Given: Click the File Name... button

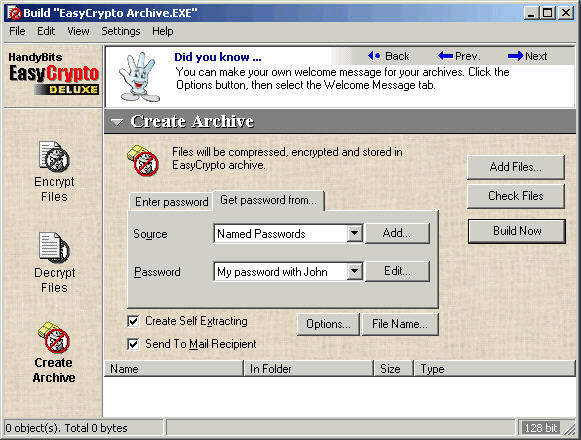Looking at the screenshot, I should click(400, 324).
